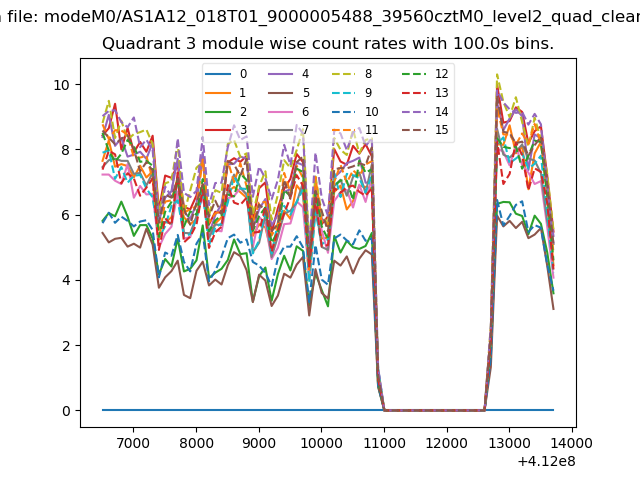The width and height of the screenshot is (640, 480).
Task: Click the y-axis tick label 4
Action: 65,280
